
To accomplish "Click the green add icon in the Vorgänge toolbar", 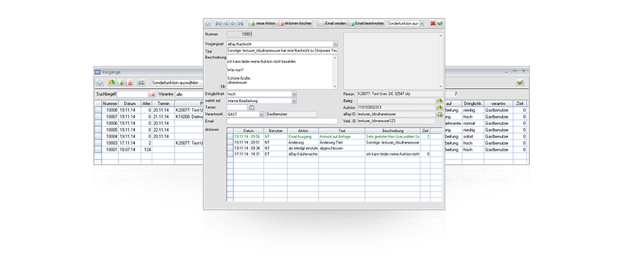I will [121, 83].
